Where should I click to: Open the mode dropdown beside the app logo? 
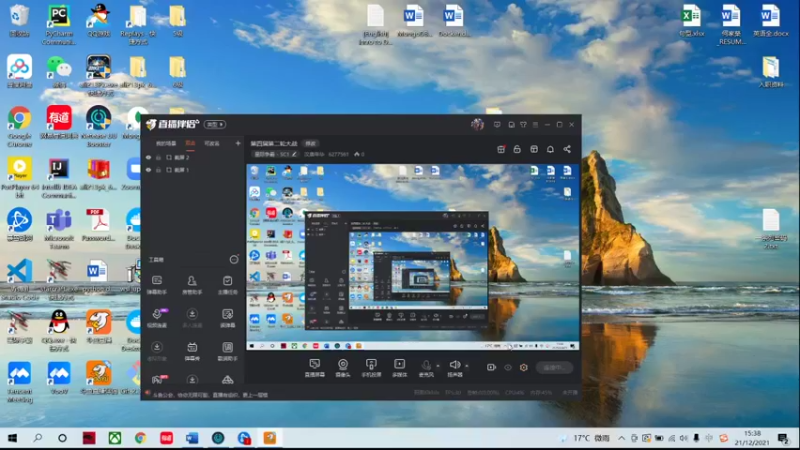pyautogui.click(x=215, y=124)
